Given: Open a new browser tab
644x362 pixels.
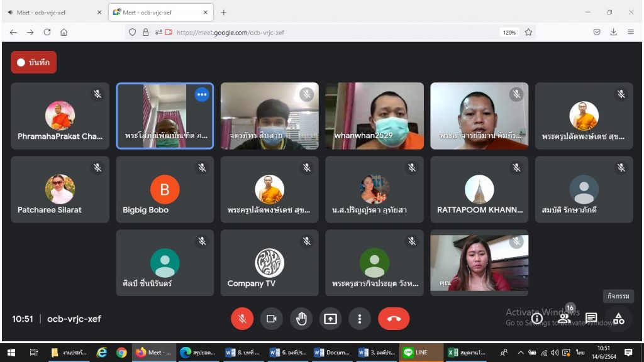Looking at the screenshot, I should [223, 13].
